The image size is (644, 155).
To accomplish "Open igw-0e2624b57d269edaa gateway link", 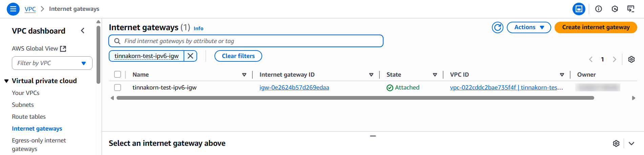I will (x=294, y=88).
